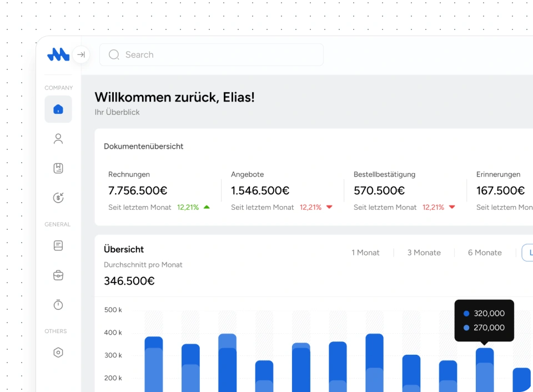Click the Erinnerungen total 167.500€

point(500,191)
